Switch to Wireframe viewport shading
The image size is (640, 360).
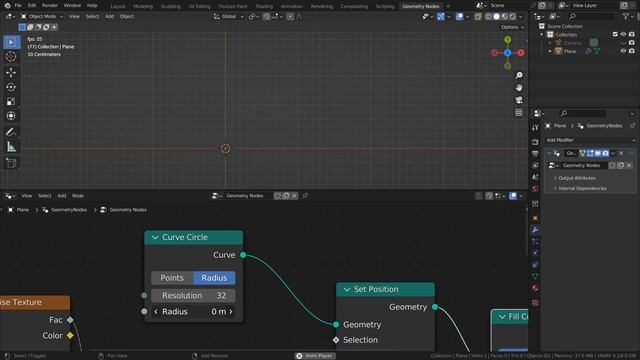click(488, 16)
